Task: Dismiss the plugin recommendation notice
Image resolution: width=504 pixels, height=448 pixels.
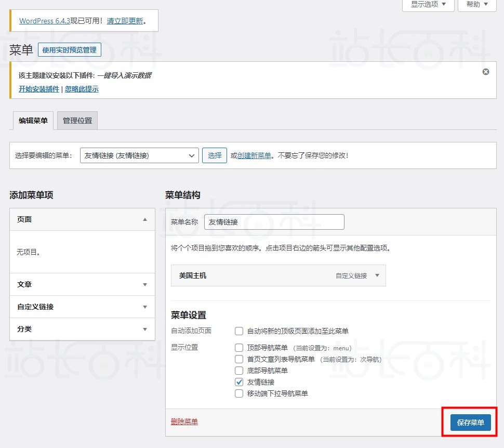Action: pyautogui.click(x=486, y=72)
